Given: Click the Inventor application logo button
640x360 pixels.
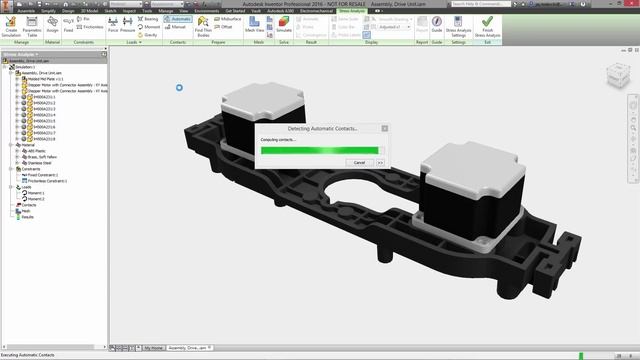Looking at the screenshot, I should point(6,6).
